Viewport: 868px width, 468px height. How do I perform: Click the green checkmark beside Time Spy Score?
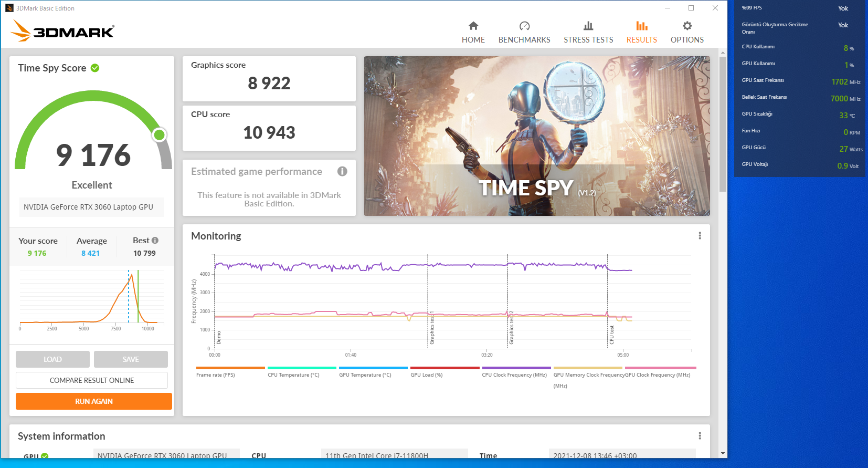[95, 68]
